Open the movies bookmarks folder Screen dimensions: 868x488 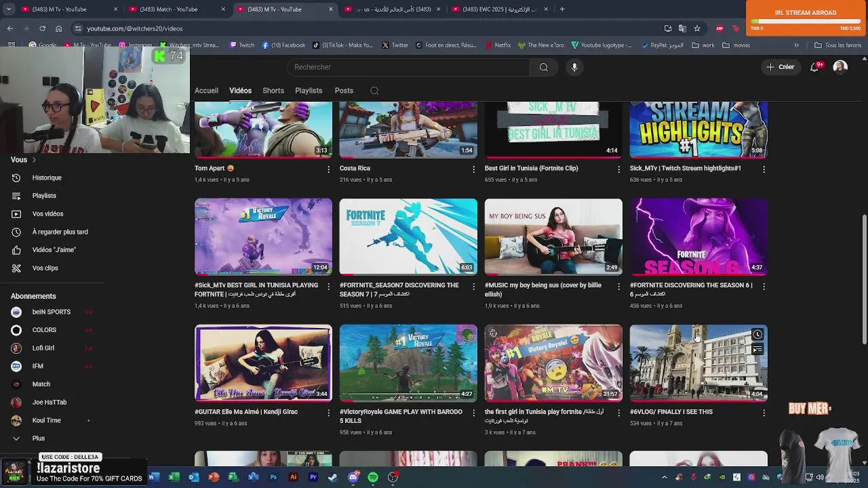coord(736,45)
